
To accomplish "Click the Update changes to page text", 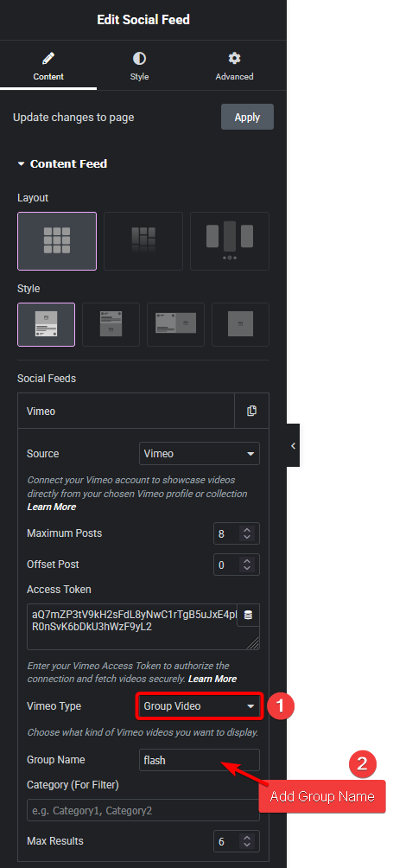I will 73,118.
